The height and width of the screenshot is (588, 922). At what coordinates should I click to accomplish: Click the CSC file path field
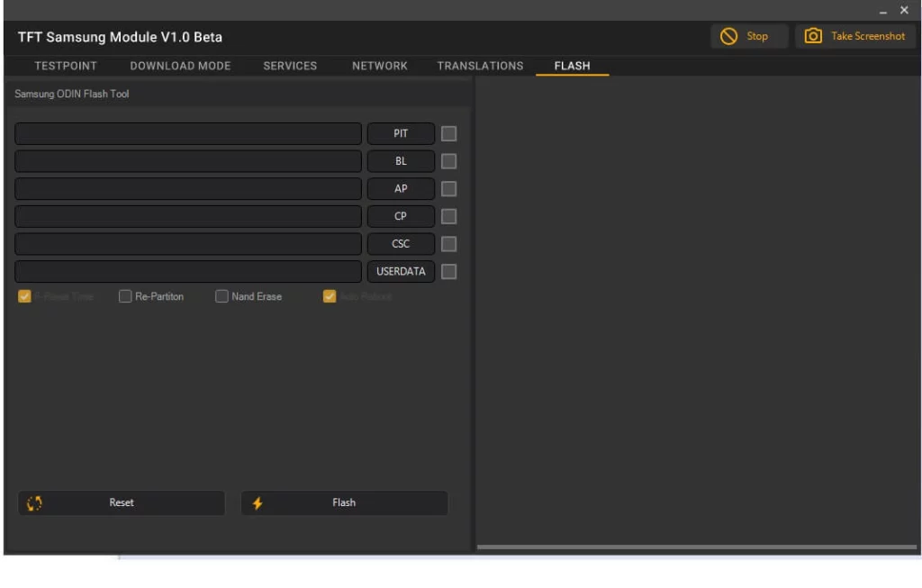(x=188, y=244)
